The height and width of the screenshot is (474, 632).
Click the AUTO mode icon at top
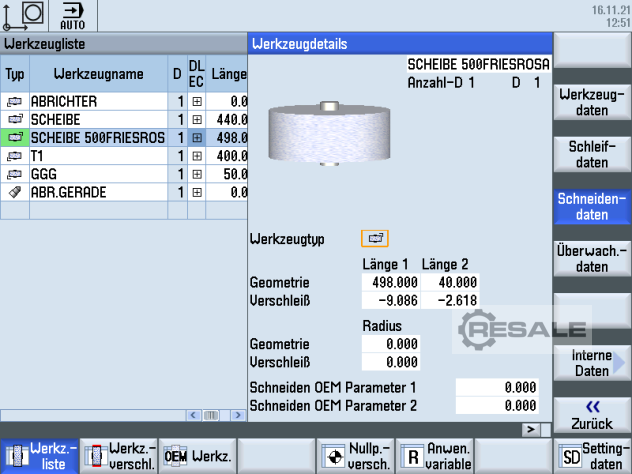(x=73, y=16)
